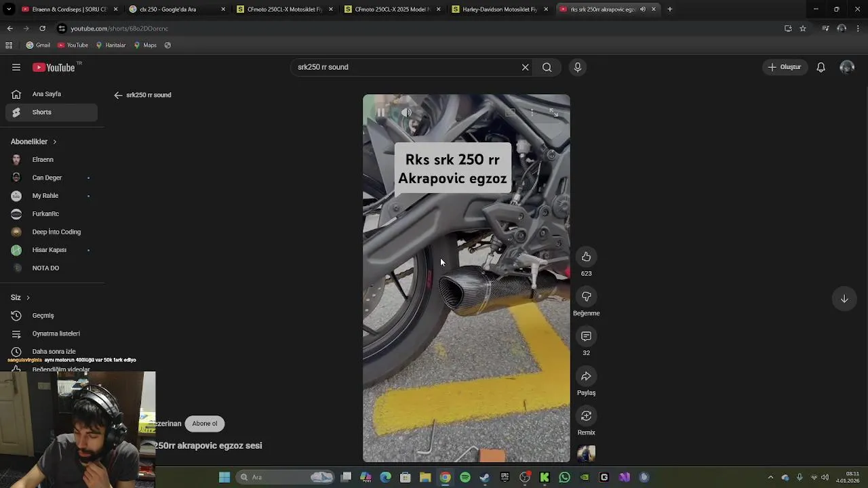This screenshot has width=868, height=488.
Task: Go to next Short with down arrow
Action: pyautogui.click(x=844, y=299)
